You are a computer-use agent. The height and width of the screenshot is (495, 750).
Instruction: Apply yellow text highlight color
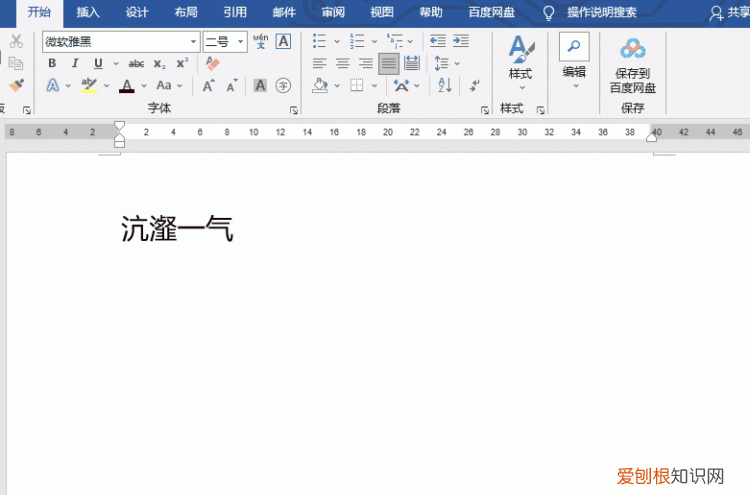tap(89, 85)
